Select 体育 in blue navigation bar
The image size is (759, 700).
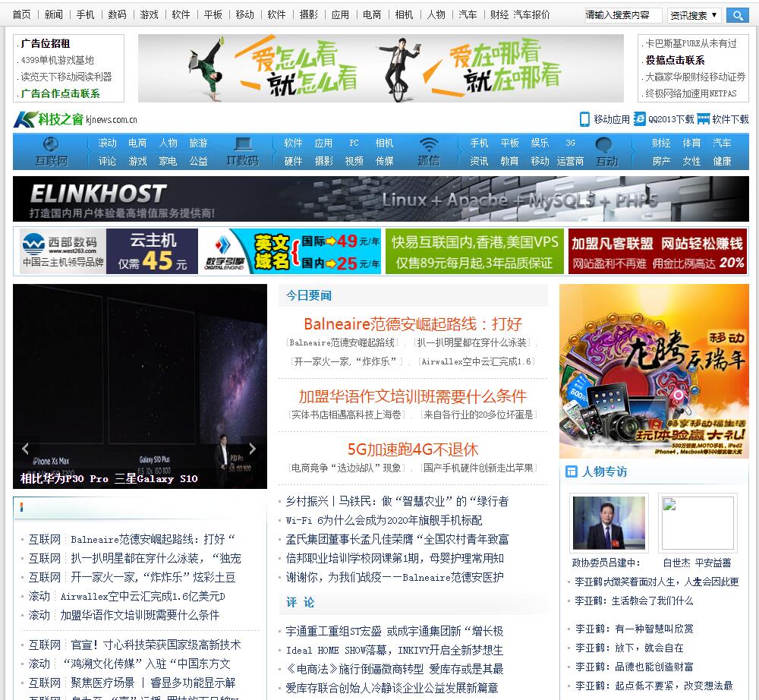[691, 143]
